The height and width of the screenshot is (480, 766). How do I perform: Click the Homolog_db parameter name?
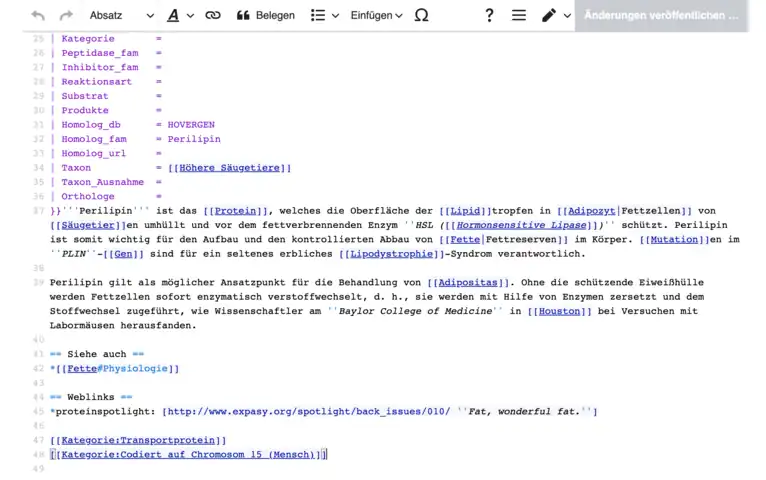coord(91,125)
